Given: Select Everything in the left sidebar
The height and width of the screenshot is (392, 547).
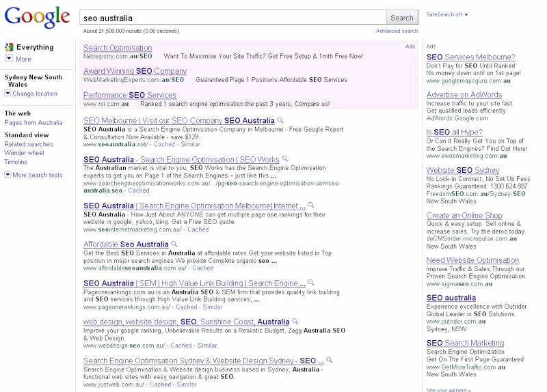Looking at the screenshot, I should tap(35, 47).
